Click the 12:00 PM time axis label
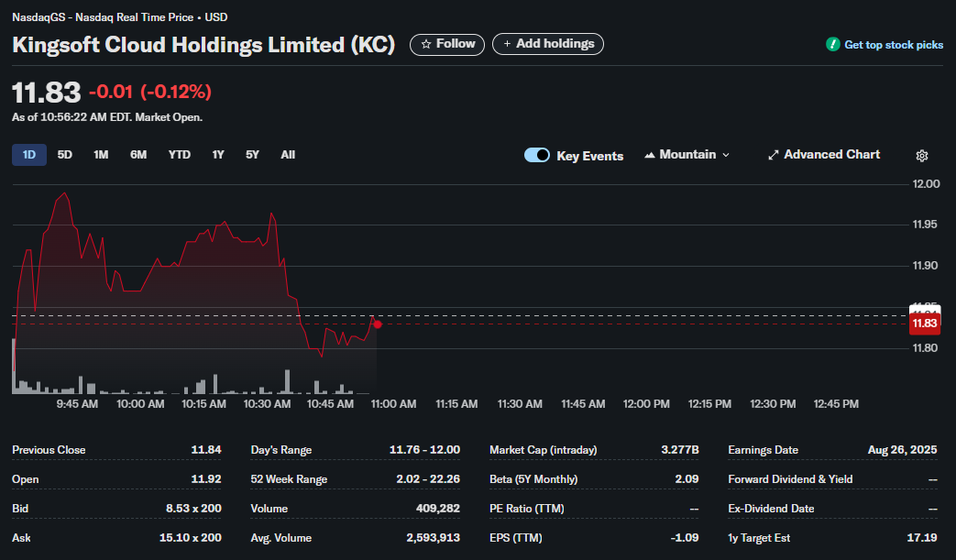This screenshot has height=560, width=956. [x=646, y=403]
